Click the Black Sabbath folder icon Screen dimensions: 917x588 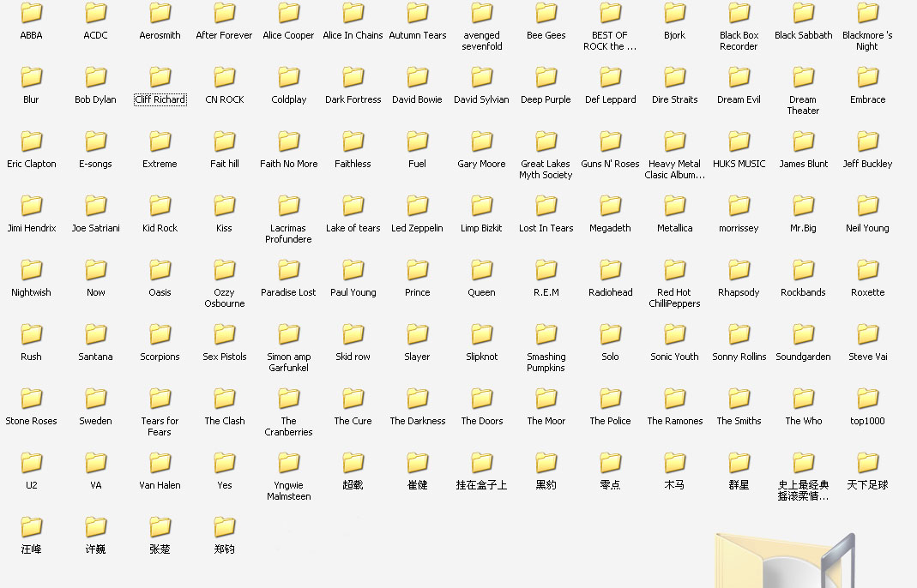tap(804, 13)
